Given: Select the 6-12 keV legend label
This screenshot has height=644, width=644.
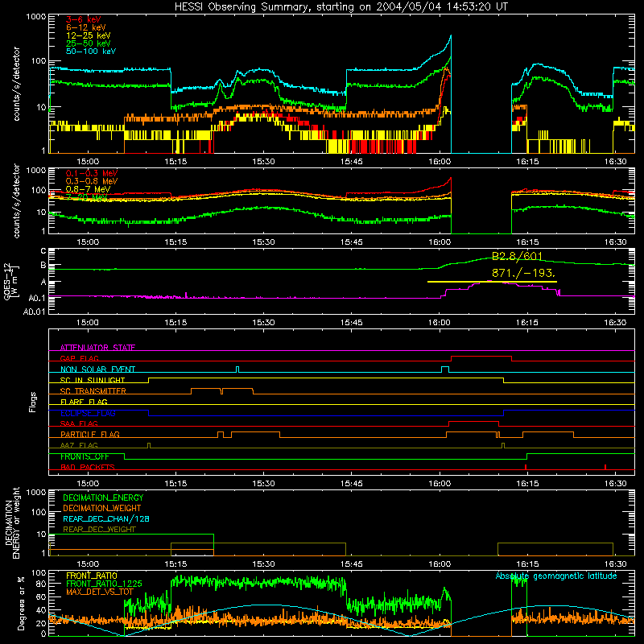Looking at the screenshot, I should (86, 27).
